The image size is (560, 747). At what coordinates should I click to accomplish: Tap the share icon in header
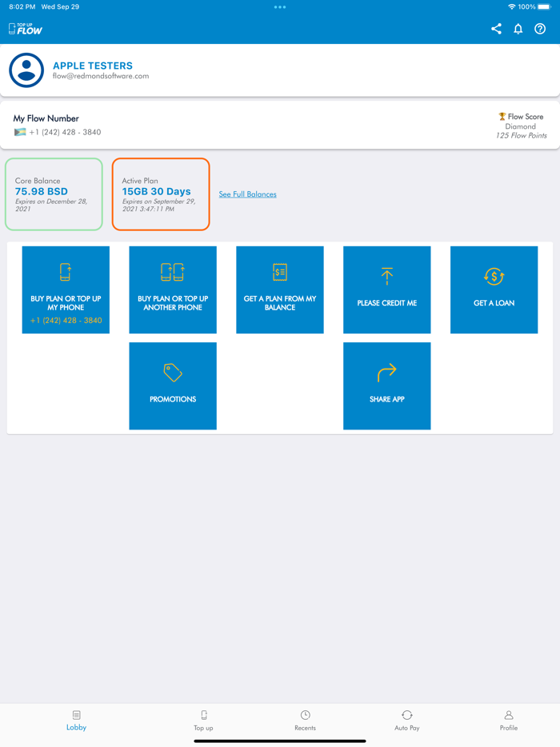coord(496,29)
